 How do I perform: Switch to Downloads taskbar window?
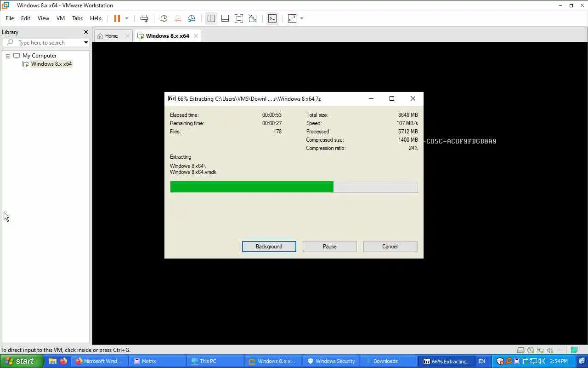(388, 361)
